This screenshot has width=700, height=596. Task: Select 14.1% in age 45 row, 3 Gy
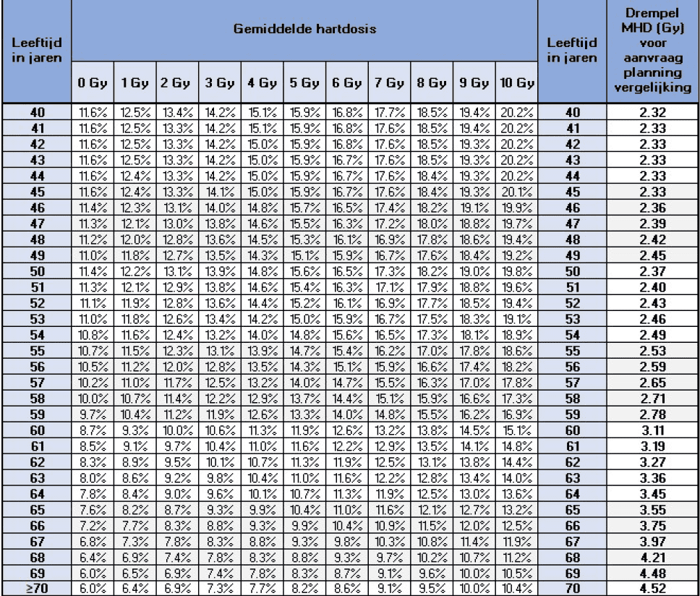pyautogui.click(x=220, y=192)
